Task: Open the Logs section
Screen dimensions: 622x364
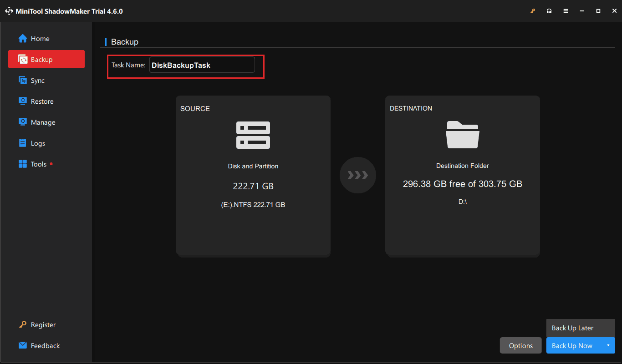Action: tap(38, 143)
